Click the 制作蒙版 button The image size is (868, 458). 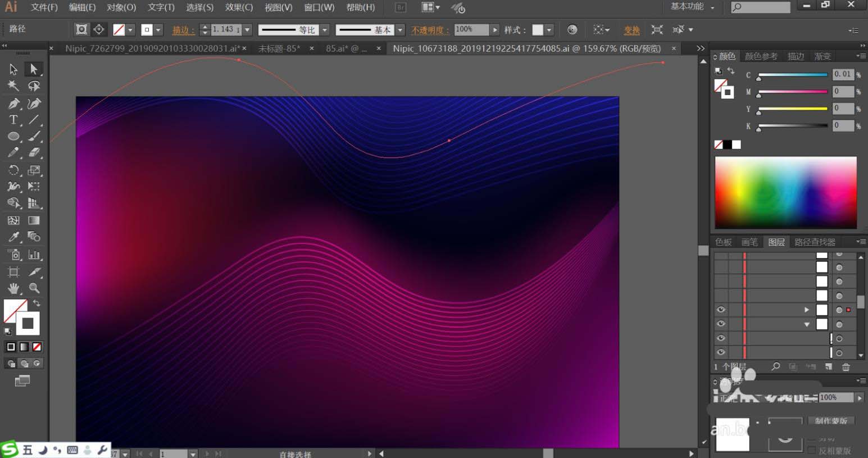tap(831, 420)
